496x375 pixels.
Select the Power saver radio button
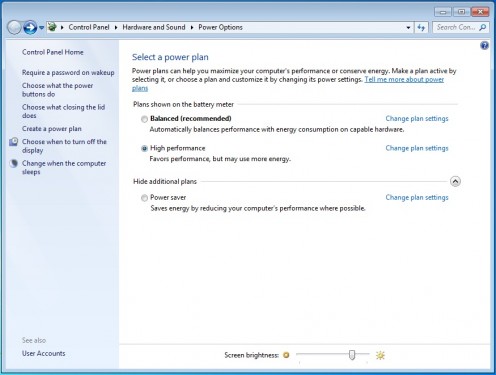[x=144, y=198]
